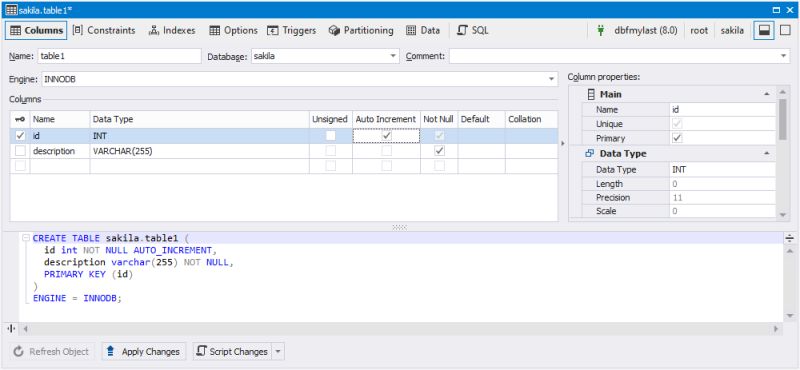Toggle primary key checkbox for description row
This screenshot has width=800, height=370.
(20, 151)
